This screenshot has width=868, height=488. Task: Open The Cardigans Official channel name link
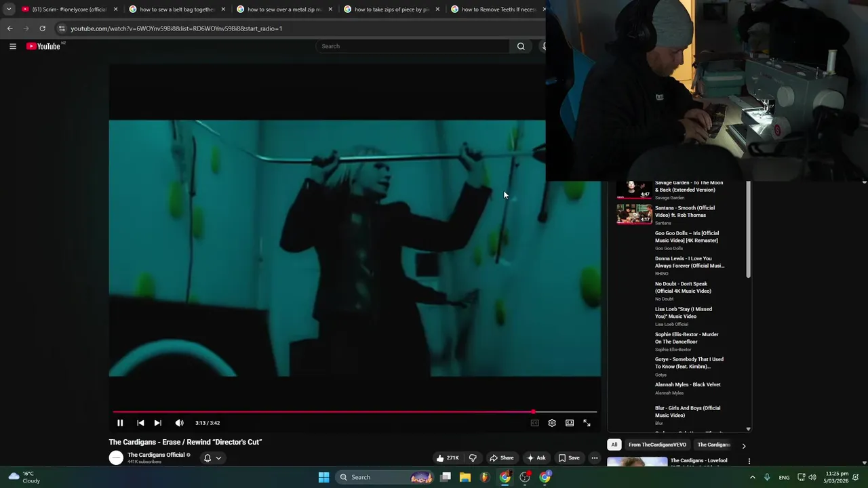click(156, 455)
